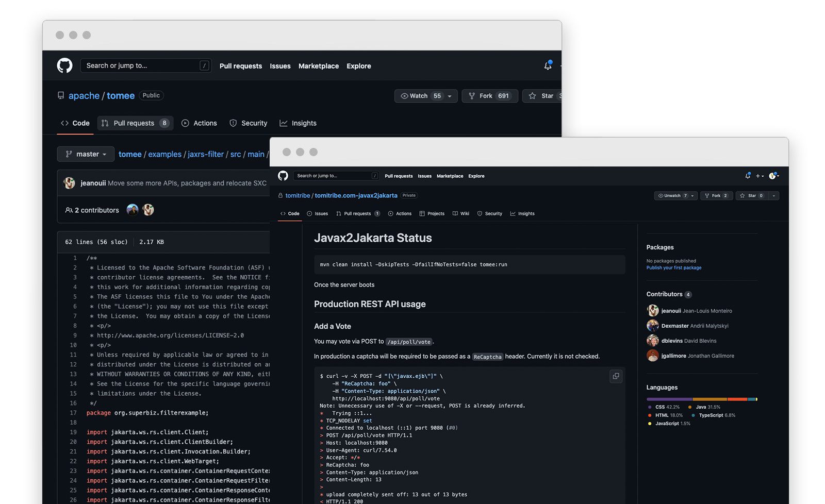Click Publish your first package link
Screen dimensions: 825x504
pyautogui.click(x=674, y=268)
